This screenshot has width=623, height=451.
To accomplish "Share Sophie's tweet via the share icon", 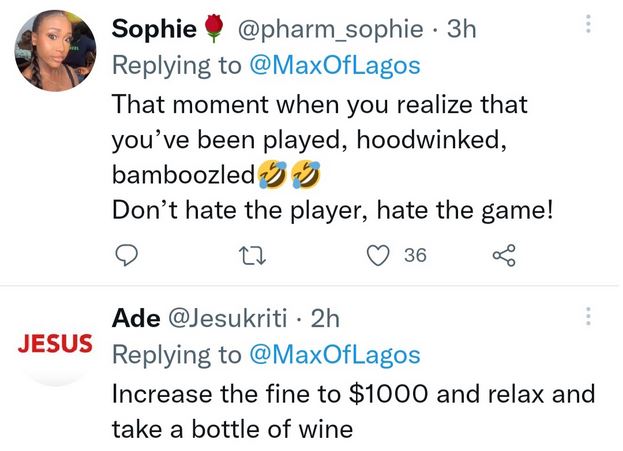I will pyautogui.click(x=503, y=256).
